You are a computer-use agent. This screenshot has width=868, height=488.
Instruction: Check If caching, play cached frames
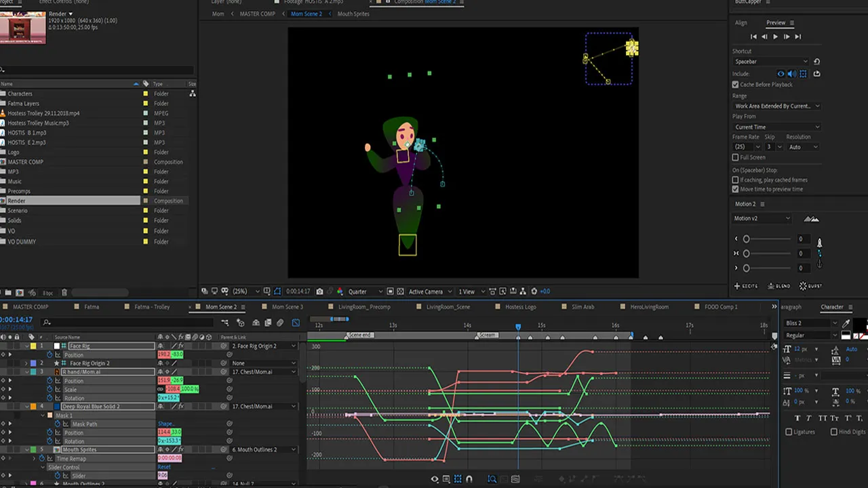pyautogui.click(x=736, y=180)
